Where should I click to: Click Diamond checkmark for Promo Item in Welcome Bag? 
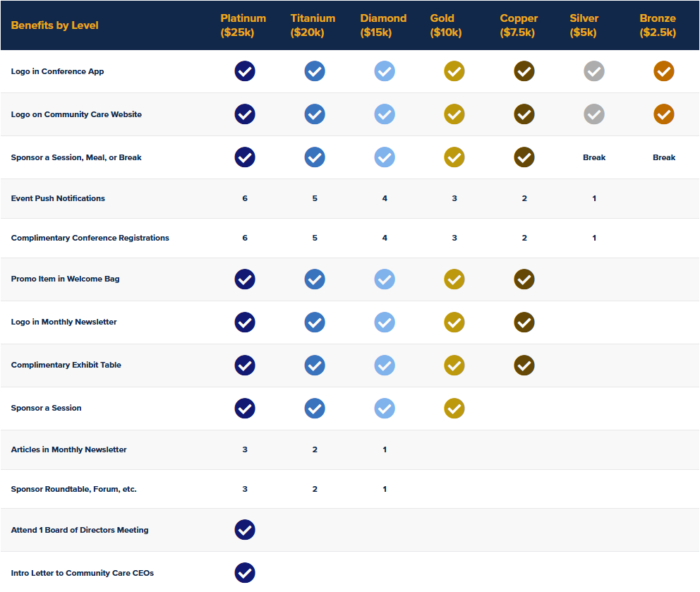coord(385,279)
